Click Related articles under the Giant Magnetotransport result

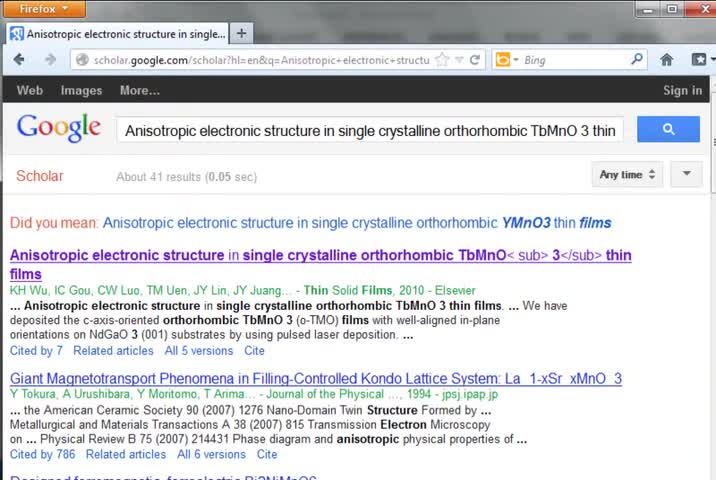pyautogui.click(x=126, y=454)
